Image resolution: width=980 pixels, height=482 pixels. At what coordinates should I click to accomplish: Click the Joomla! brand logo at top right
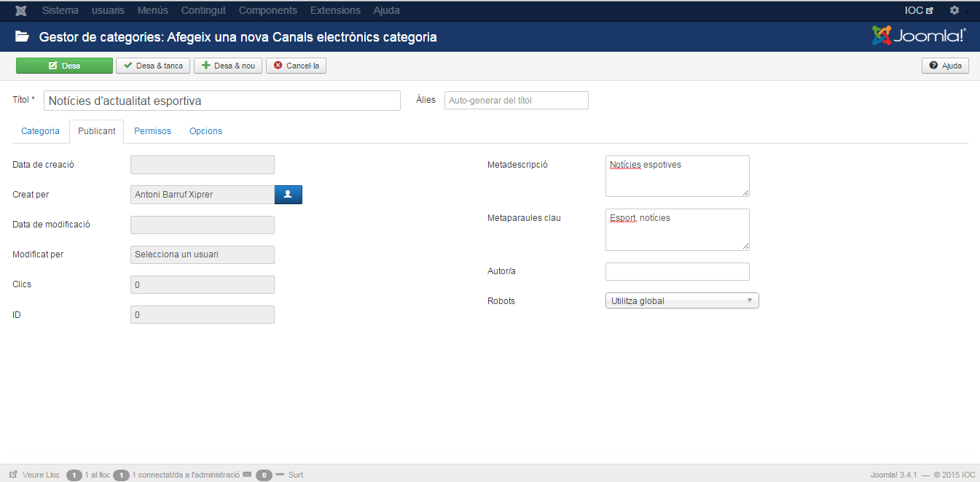pyautogui.click(x=919, y=36)
